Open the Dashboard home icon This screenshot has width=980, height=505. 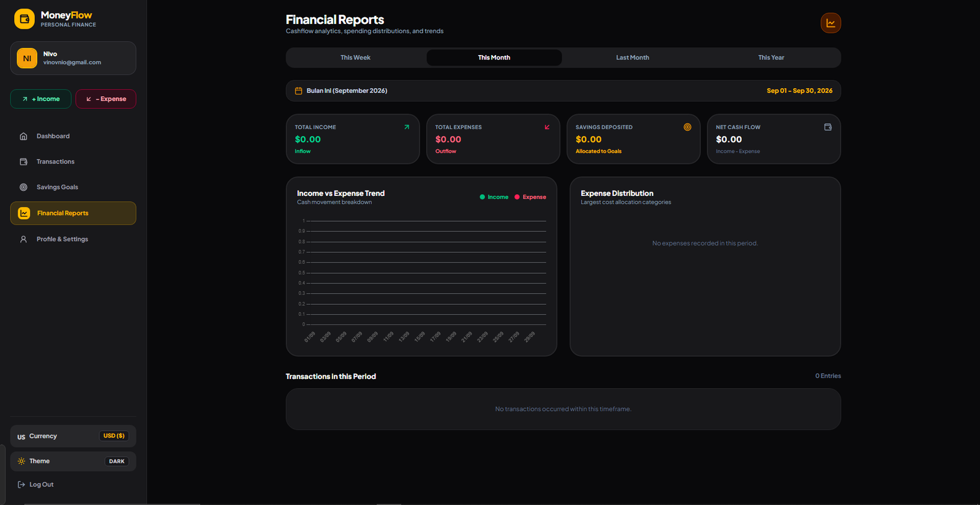tap(23, 137)
